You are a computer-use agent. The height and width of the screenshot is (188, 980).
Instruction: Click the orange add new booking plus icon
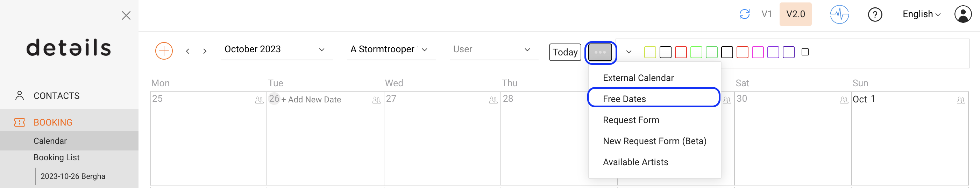tap(164, 51)
